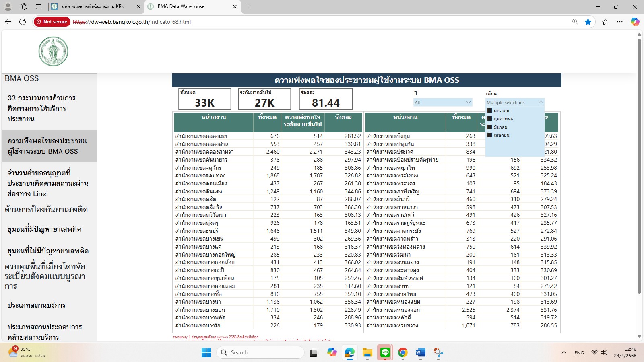
Task: Click the ทั้งหมด 33K total card
Action: [x=205, y=99]
